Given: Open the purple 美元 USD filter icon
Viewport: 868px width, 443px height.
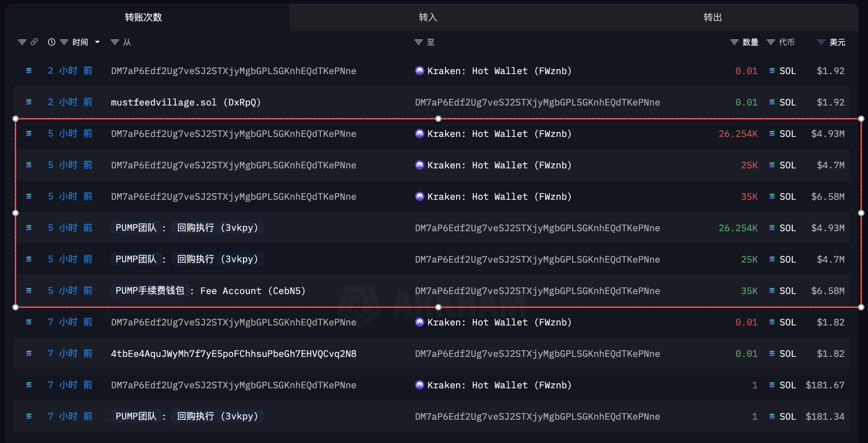Looking at the screenshot, I should click(x=821, y=42).
